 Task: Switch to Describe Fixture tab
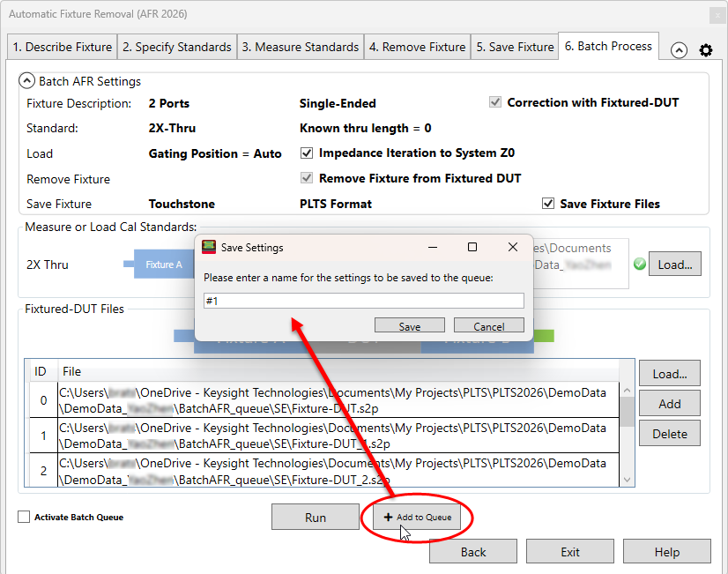click(x=62, y=47)
